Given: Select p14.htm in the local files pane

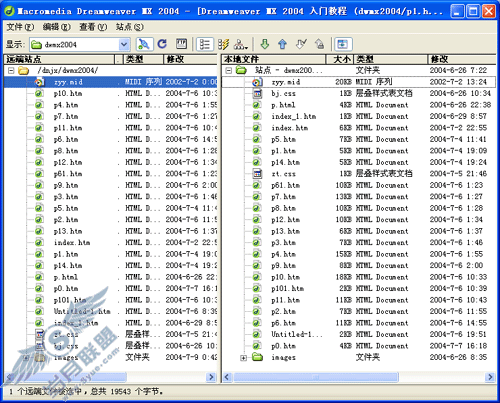Looking at the screenshot, I should click(285, 162).
